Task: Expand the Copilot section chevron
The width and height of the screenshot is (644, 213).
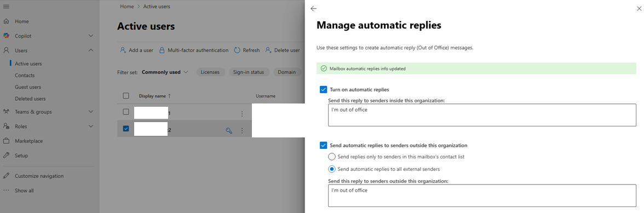Action: [91, 36]
